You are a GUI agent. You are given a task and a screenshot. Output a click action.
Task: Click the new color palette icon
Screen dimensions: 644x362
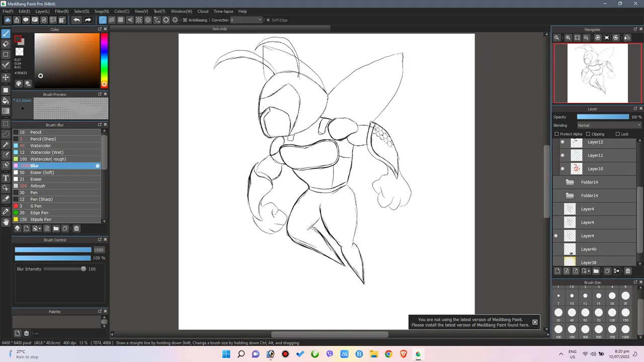coord(17,333)
